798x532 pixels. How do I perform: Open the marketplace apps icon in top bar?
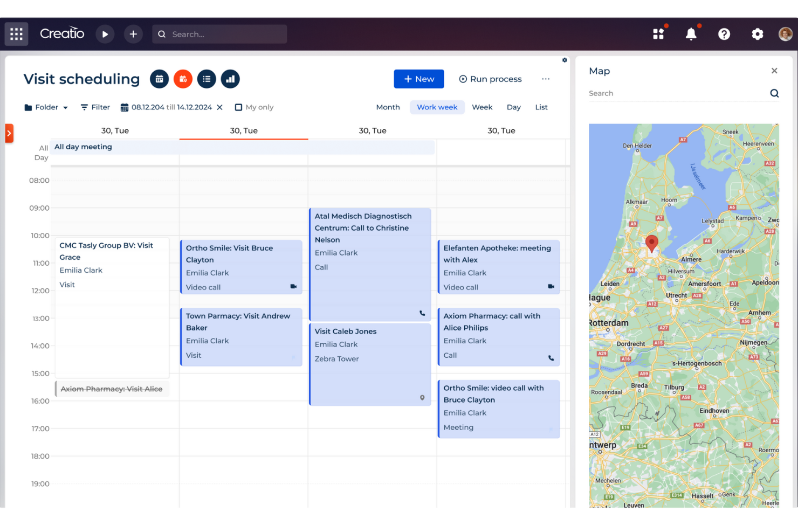(658, 34)
